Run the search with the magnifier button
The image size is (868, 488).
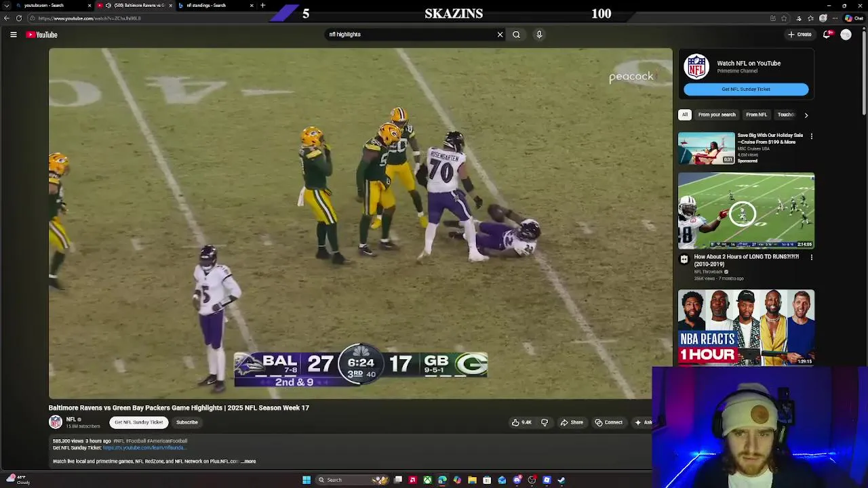tap(517, 35)
